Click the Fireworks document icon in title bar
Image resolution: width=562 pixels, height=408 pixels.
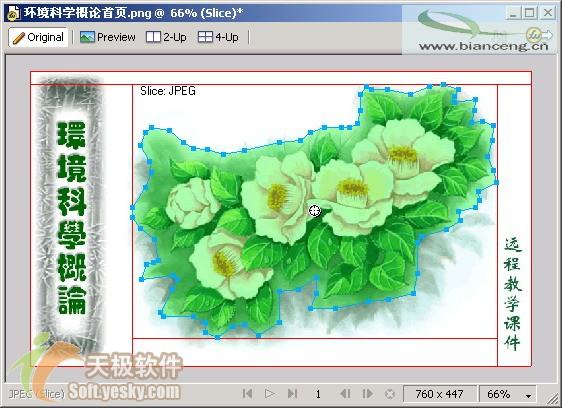coord(13,13)
